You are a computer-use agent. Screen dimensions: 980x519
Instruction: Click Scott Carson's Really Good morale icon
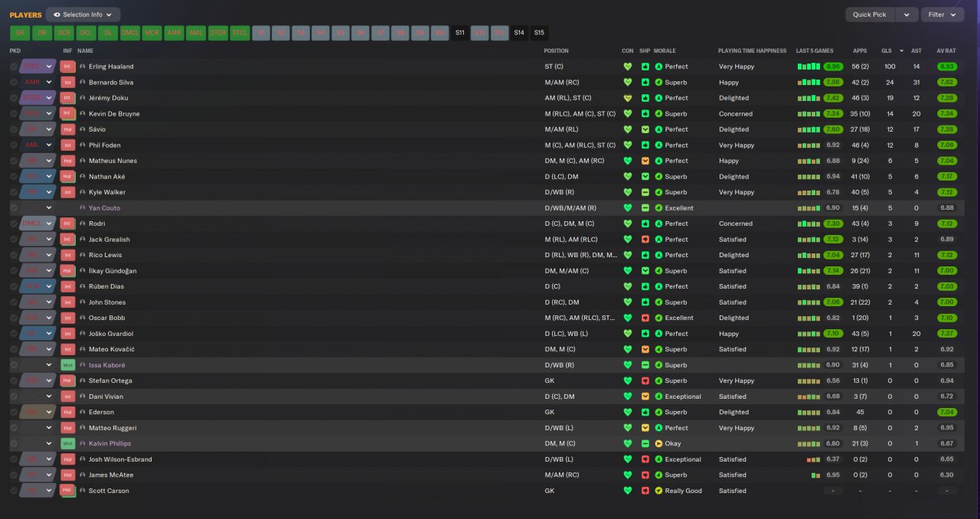click(658, 491)
